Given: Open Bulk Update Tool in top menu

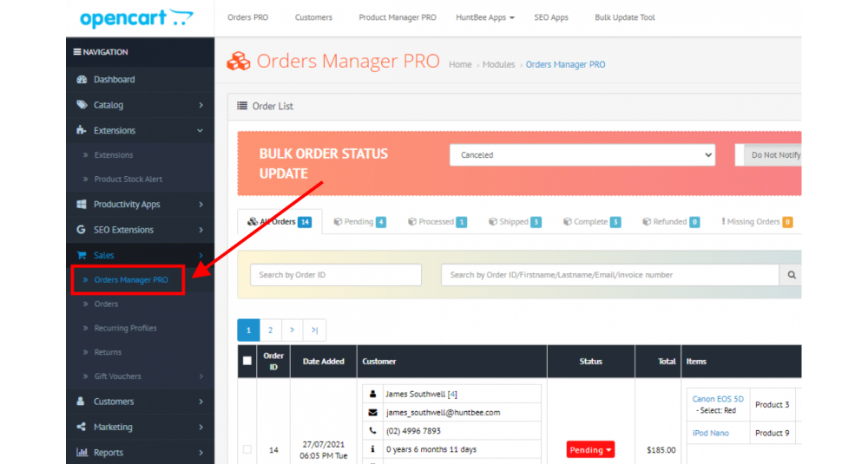Looking at the screenshot, I should click(624, 17).
